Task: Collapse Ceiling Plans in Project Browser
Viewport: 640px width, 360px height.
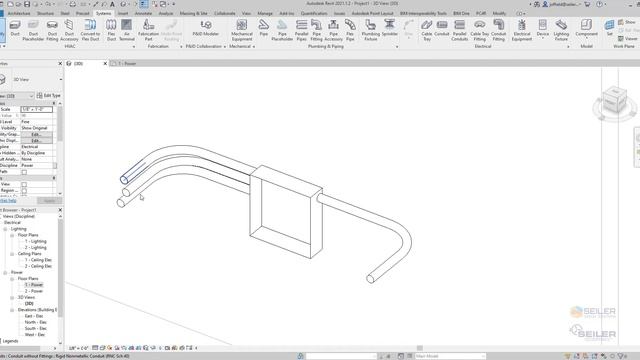Action: point(12,254)
